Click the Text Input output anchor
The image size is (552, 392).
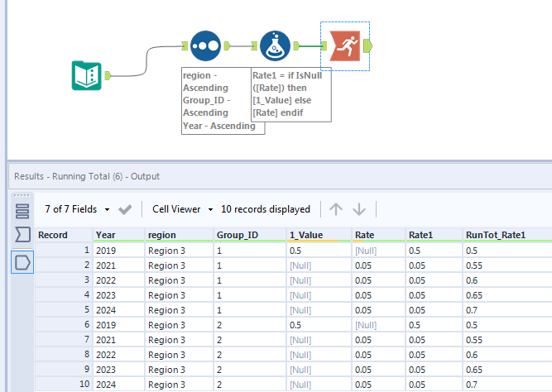(108, 76)
